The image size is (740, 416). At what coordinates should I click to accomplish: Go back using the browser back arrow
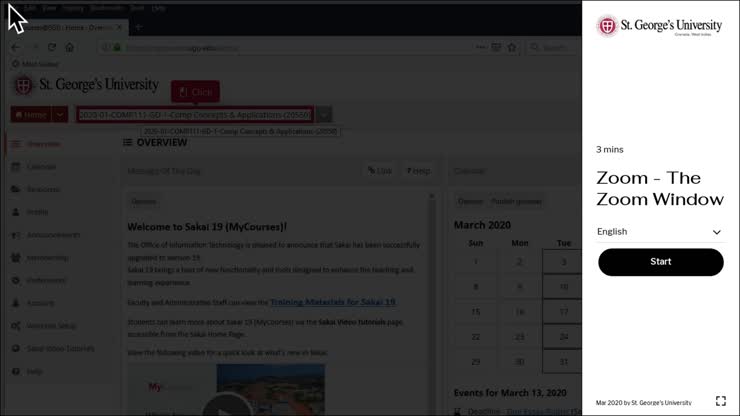pos(15,47)
